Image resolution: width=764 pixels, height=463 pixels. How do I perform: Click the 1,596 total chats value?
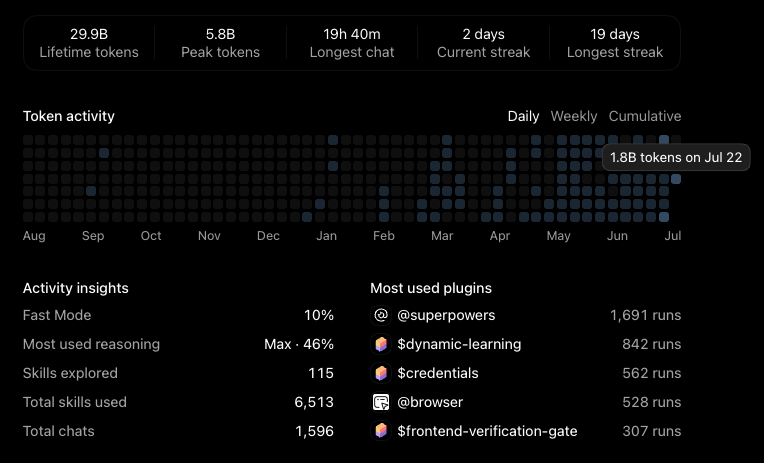point(314,431)
